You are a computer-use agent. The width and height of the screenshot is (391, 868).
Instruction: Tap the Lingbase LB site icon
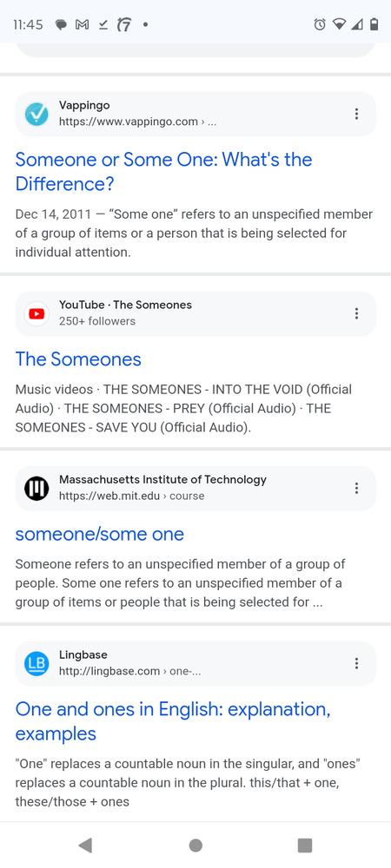pos(36,664)
